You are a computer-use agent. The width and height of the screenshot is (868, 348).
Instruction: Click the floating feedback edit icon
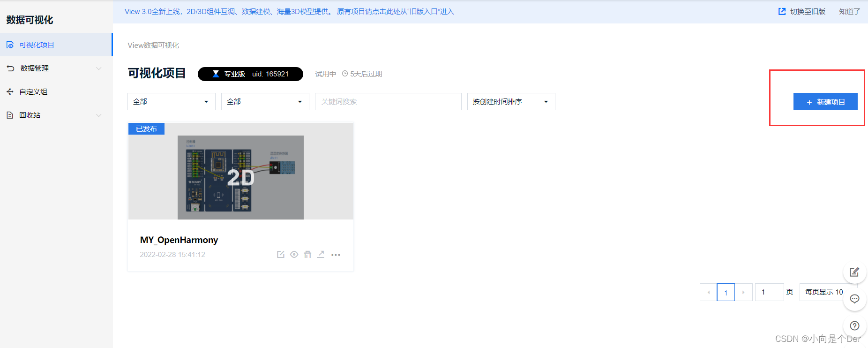854,272
